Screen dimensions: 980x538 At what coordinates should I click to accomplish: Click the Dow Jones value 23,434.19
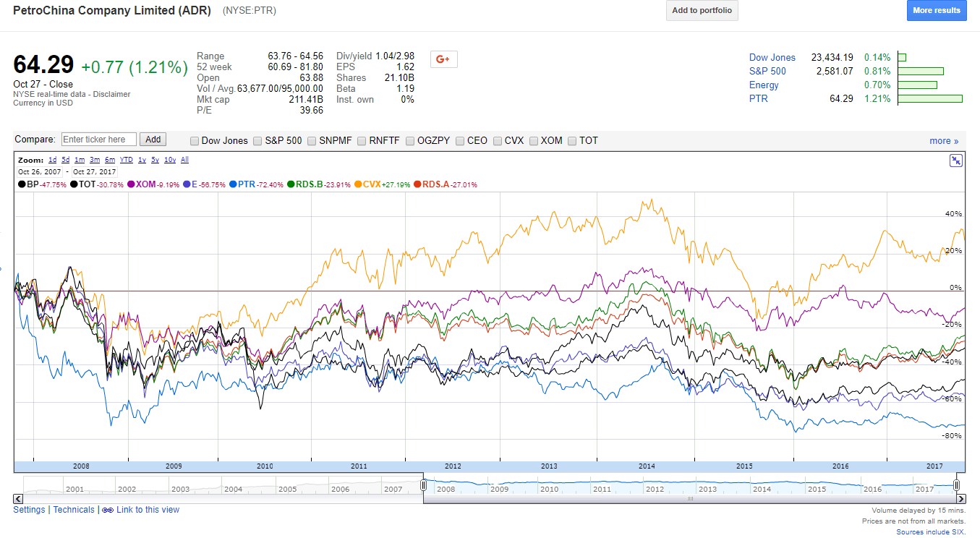point(832,58)
